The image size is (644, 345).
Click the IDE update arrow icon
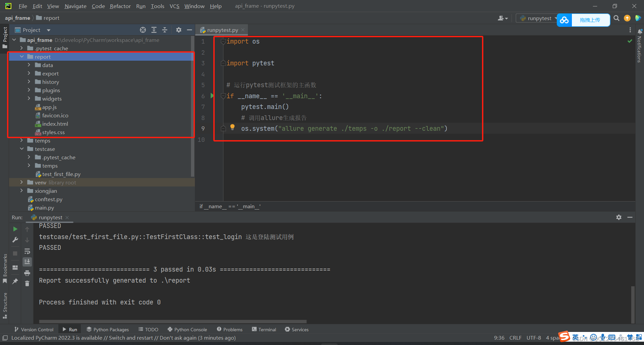[x=627, y=18]
